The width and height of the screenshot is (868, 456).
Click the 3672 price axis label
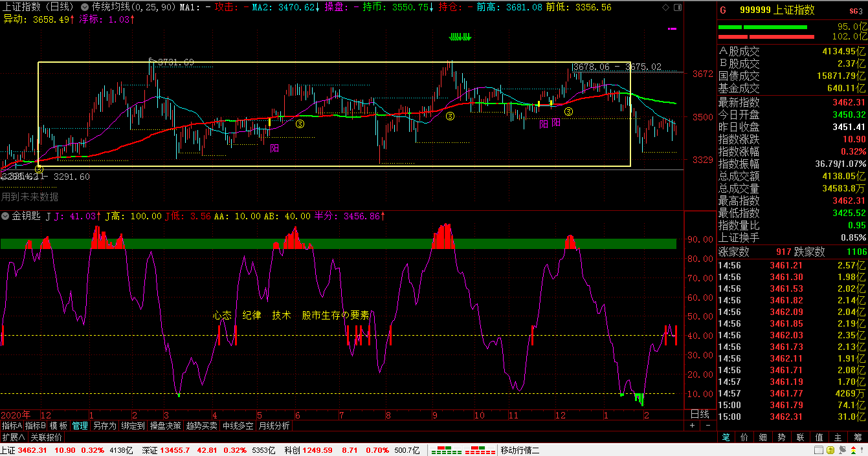pyautogui.click(x=702, y=74)
